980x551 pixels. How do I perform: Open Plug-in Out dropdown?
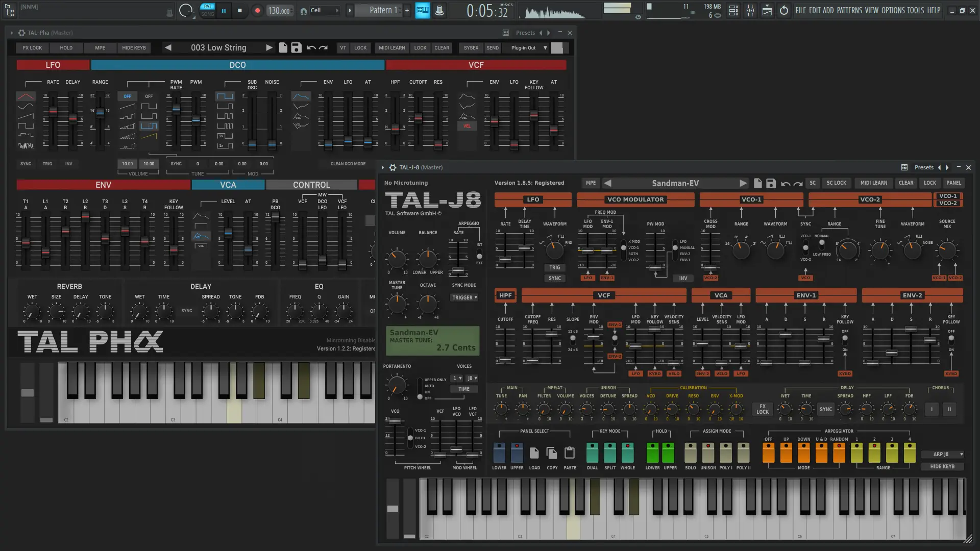click(529, 48)
